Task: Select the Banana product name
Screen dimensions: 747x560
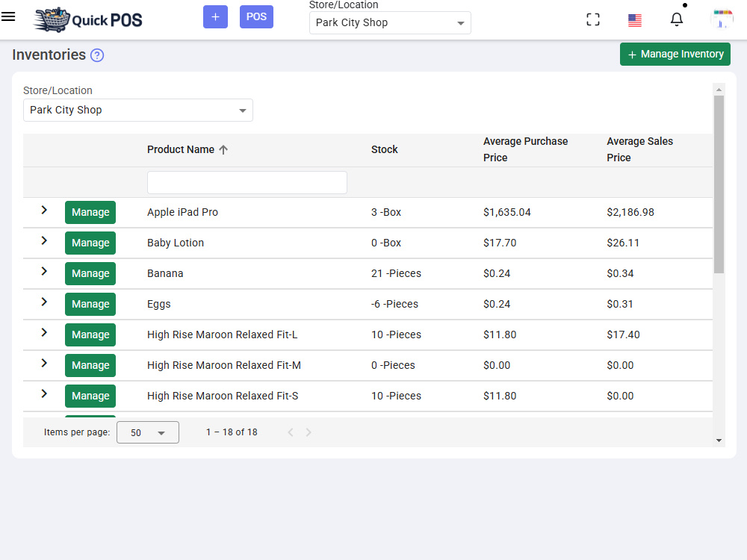Action: coord(165,273)
